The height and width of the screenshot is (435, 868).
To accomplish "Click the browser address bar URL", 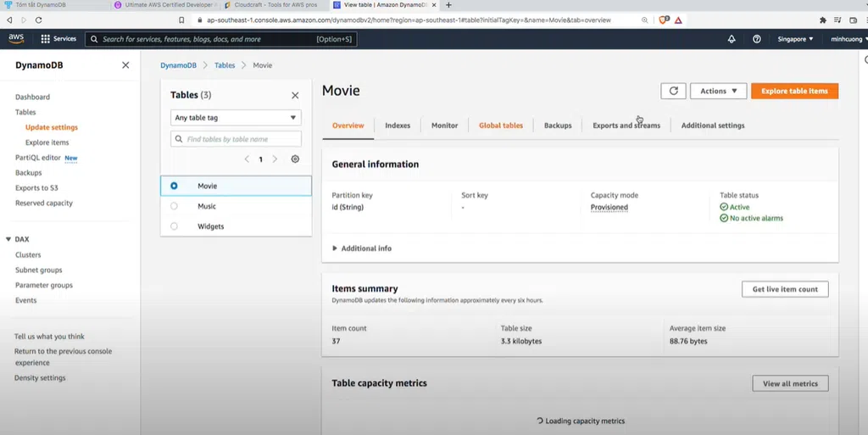I will pos(409,20).
